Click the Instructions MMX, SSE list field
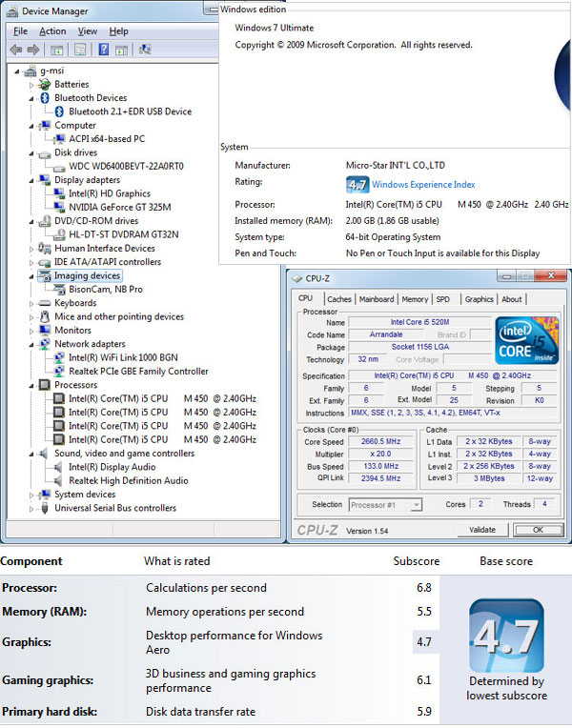 click(x=453, y=413)
